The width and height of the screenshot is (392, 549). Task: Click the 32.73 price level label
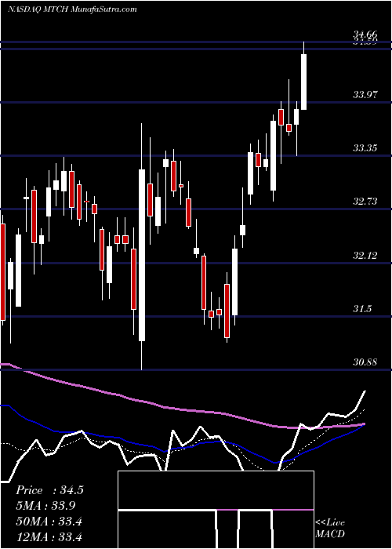[x=365, y=202]
